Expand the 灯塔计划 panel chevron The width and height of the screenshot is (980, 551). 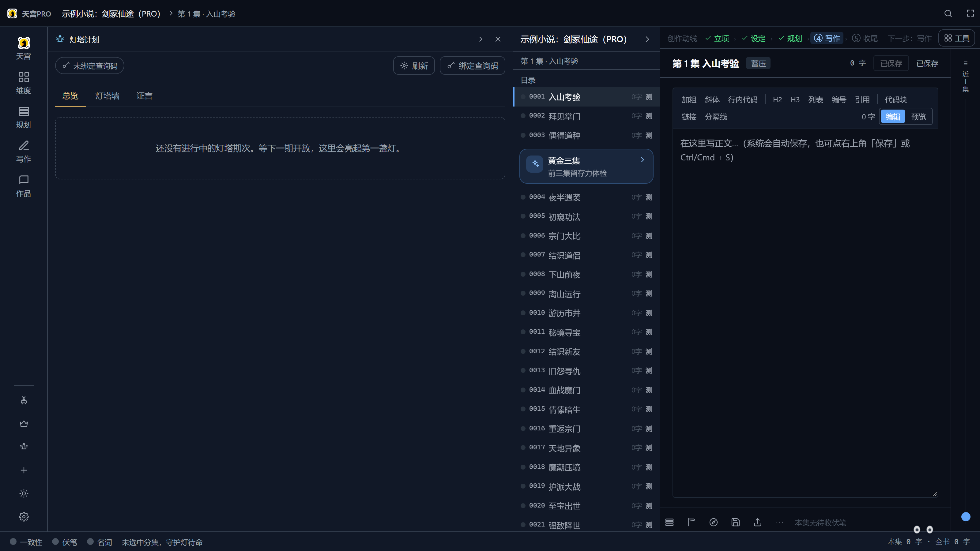(481, 39)
